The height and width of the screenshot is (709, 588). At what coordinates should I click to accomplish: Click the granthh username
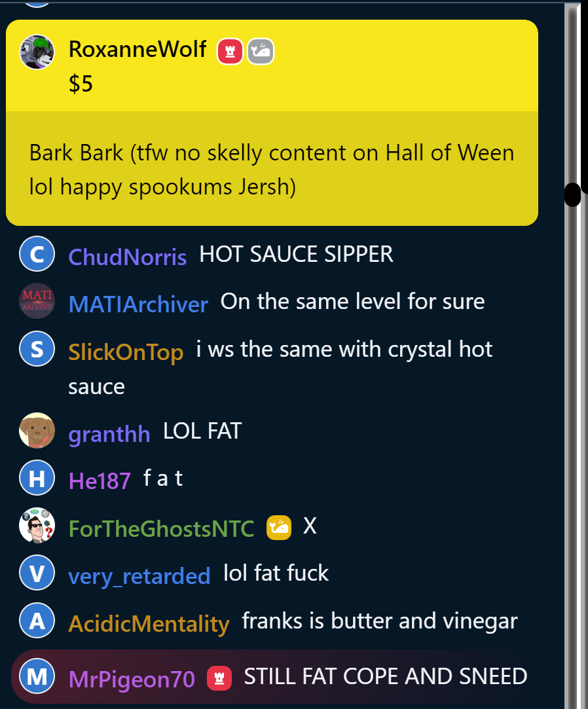coord(109,435)
